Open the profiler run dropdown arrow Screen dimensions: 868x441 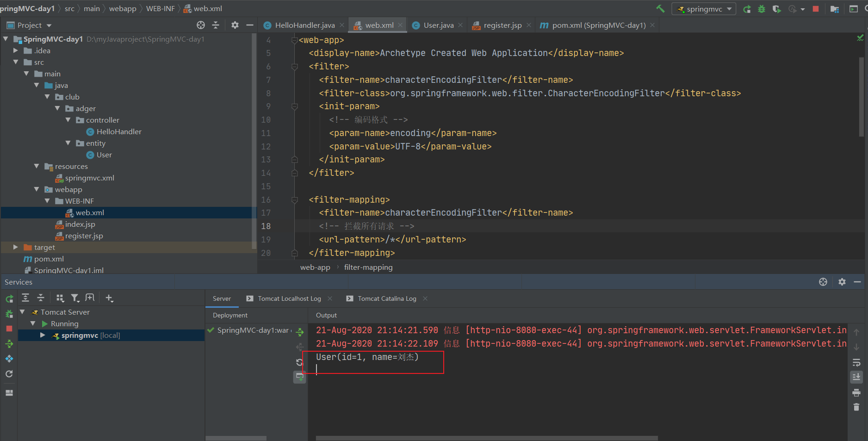click(x=803, y=9)
